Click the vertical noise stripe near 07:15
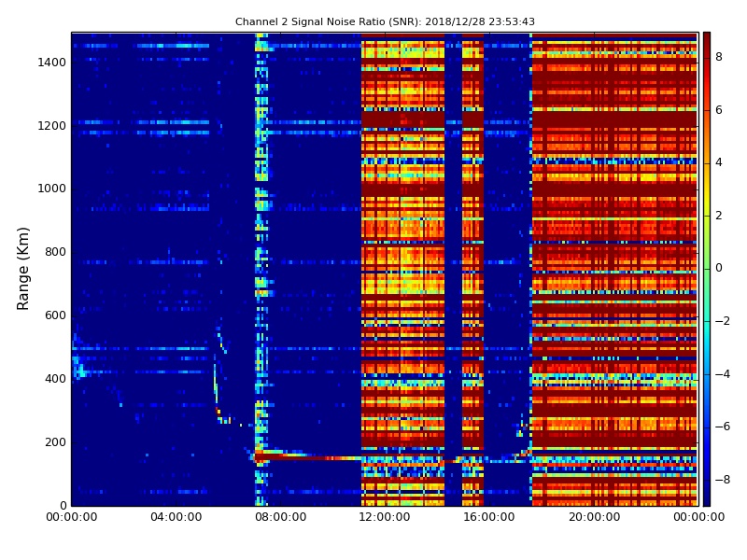Viewport: 747px width, 560px height. pos(261,269)
